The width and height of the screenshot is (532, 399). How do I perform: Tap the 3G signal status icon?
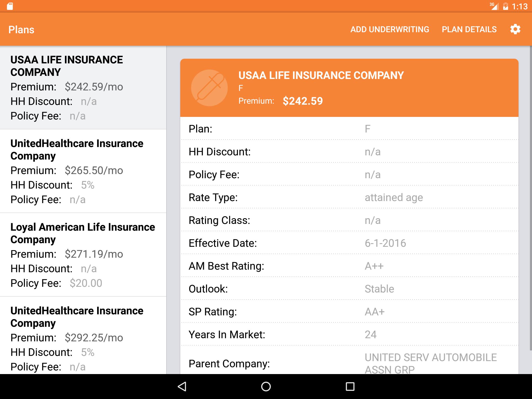click(x=494, y=6)
